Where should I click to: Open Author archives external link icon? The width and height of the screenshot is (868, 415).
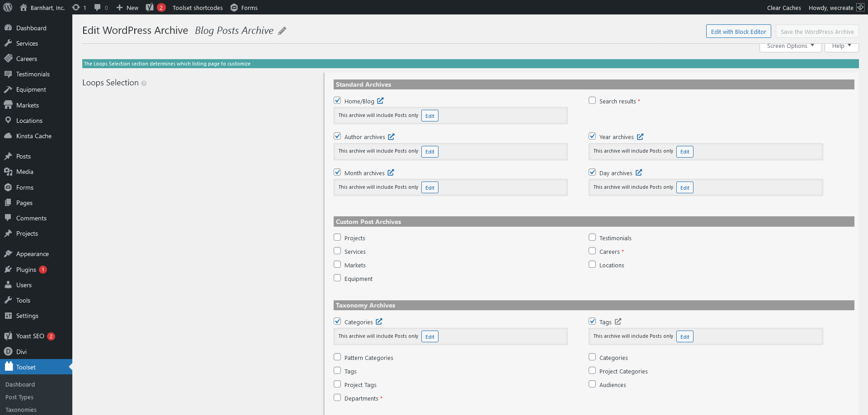click(x=391, y=136)
